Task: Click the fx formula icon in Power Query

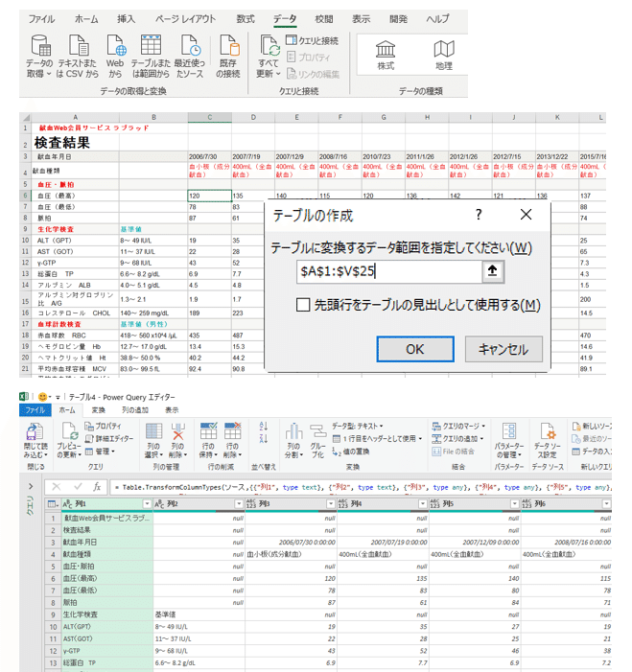Action: (x=97, y=487)
